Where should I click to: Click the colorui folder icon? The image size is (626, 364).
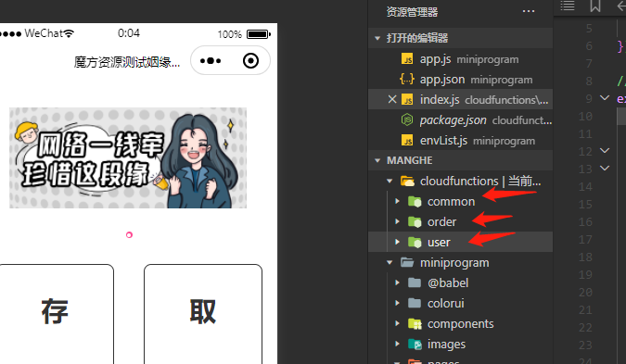coord(415,303)
